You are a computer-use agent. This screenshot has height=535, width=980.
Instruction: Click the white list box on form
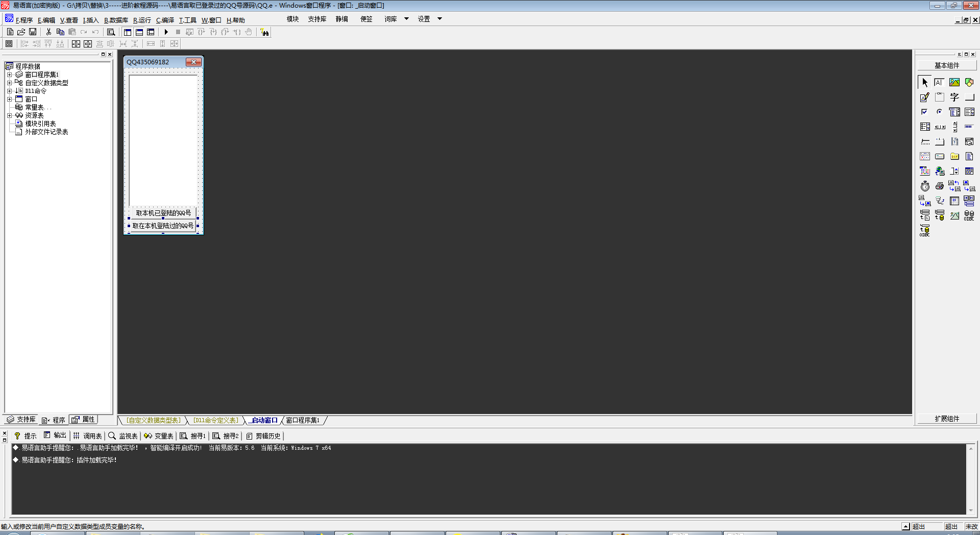163,140
